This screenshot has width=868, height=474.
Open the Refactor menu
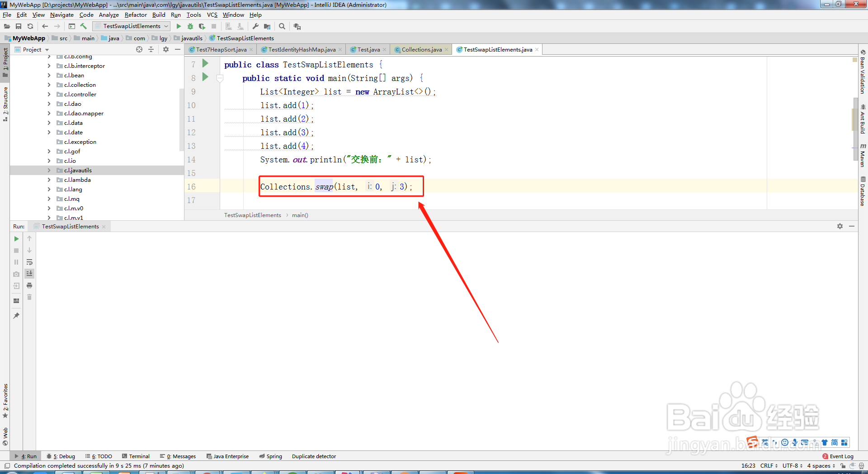[136, 15]
